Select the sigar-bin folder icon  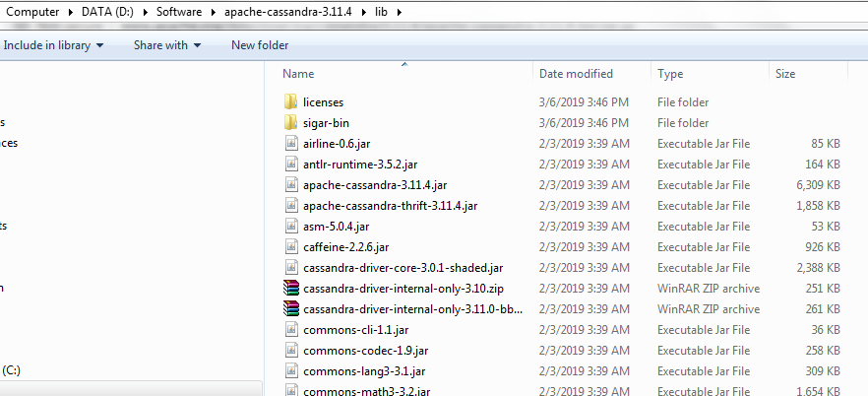pyautogui.click(x=291, y=122)
